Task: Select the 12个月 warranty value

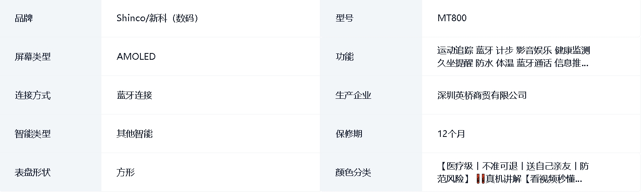Action: 451,134
